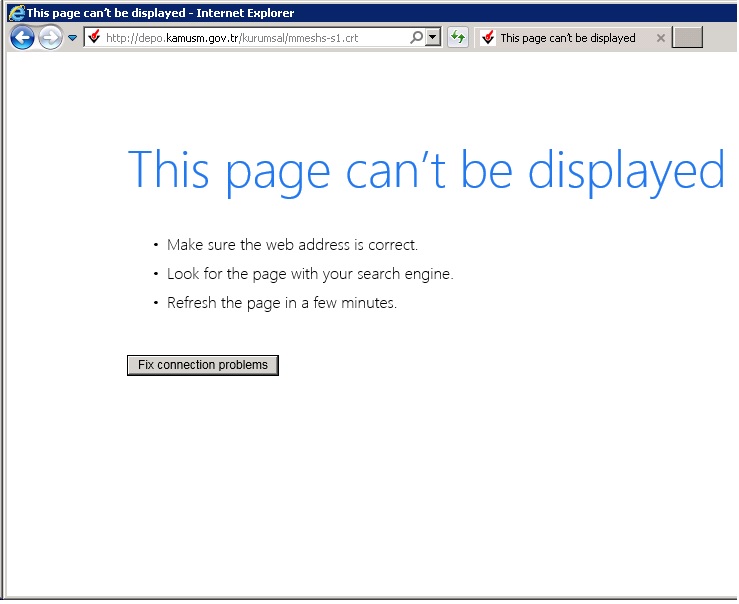The width and height of the screenshot is (739, 604).
Task: Go back with the Back arrow button
Action: pyautogui.click(x=22, y=38)
